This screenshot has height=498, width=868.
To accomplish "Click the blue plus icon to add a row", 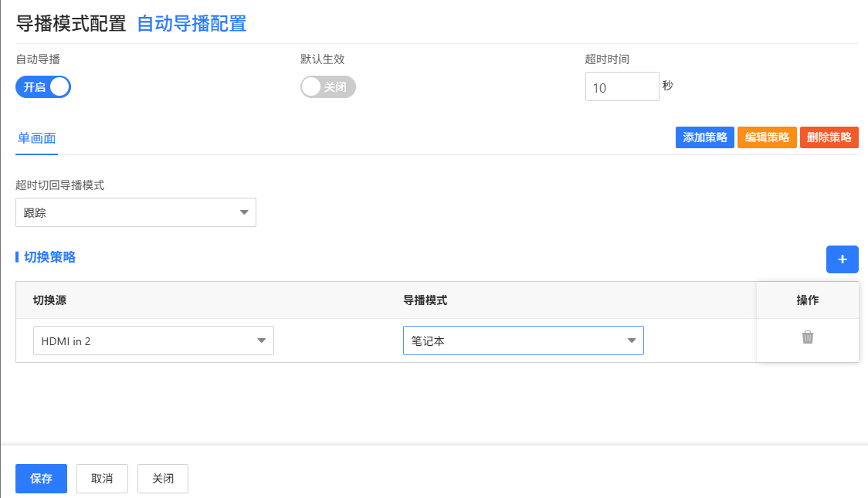I will [842, 259].
